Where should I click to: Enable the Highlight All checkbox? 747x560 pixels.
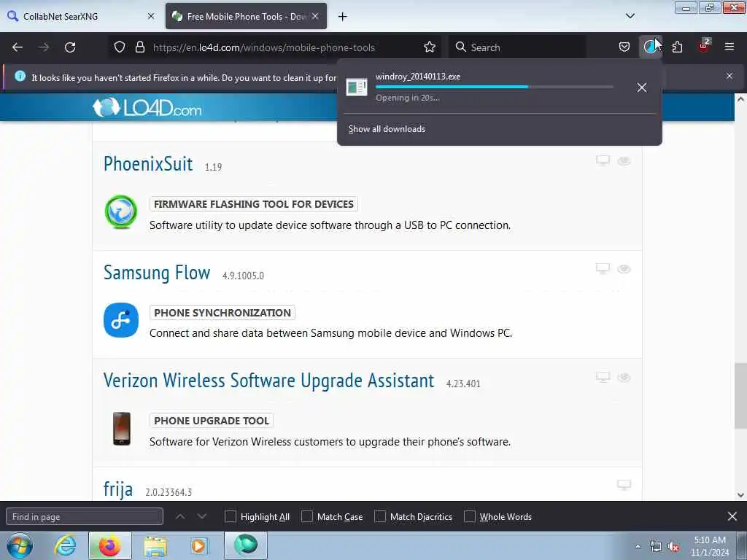tap(231, 517)
